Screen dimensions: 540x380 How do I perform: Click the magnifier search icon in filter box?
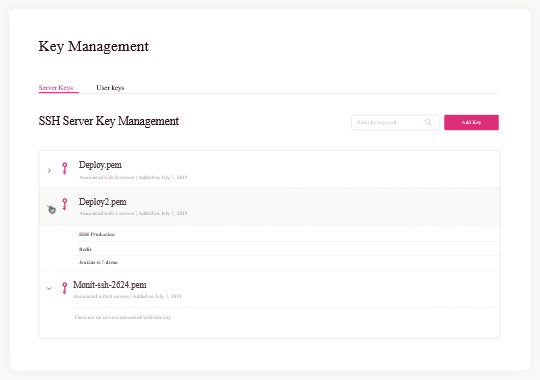428,122
